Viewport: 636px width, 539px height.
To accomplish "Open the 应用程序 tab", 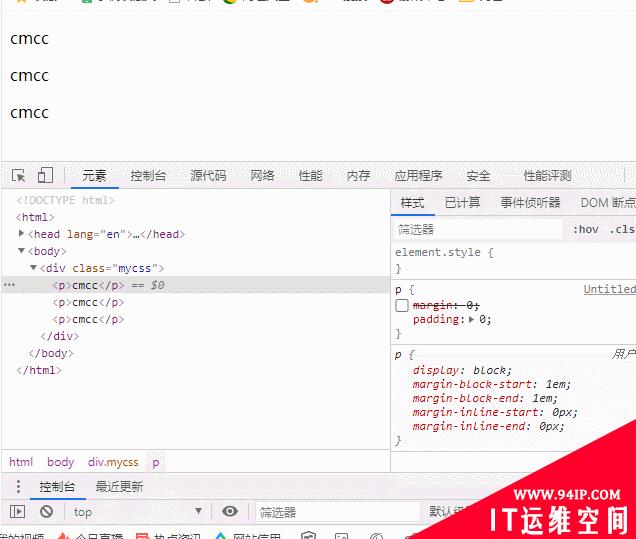I will point(419,176).
